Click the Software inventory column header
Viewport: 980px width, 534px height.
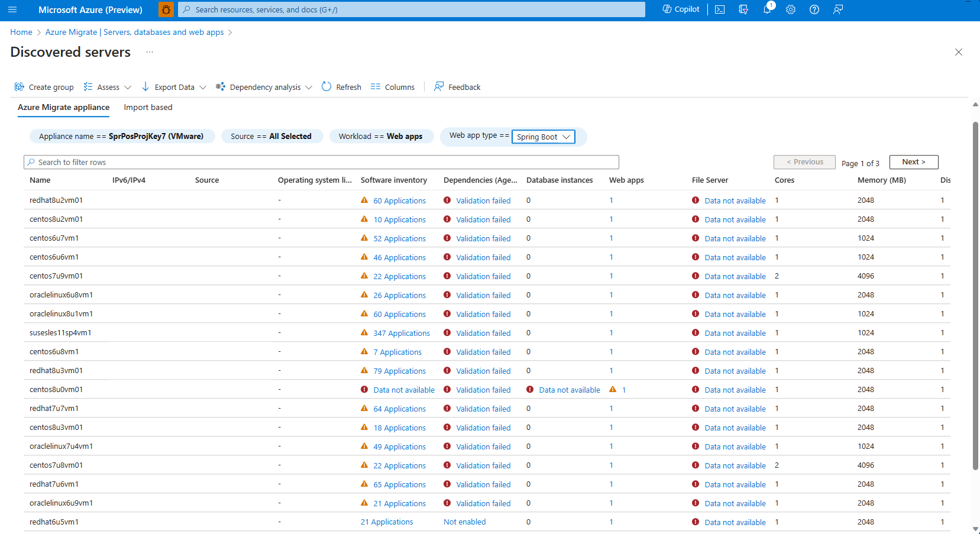click(x=394, y=180)
